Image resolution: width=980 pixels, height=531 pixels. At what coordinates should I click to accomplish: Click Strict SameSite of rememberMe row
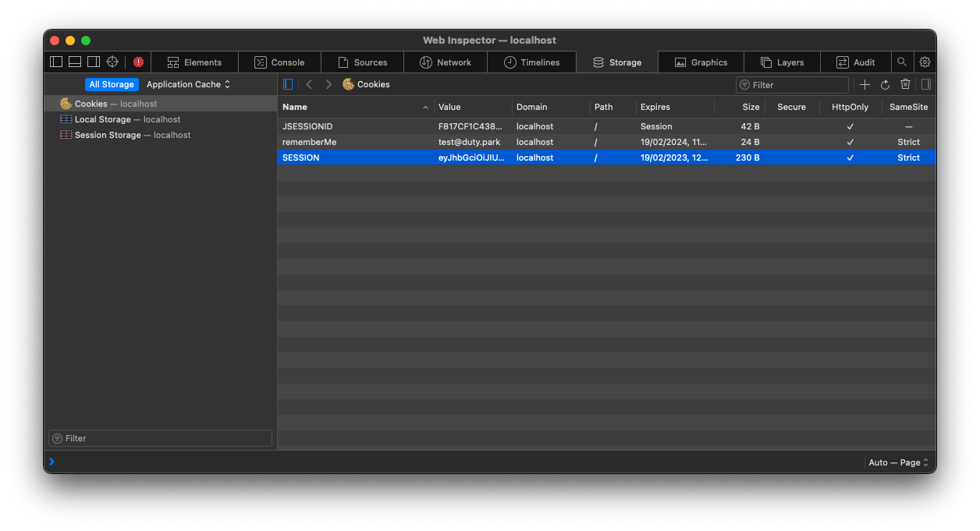908,142
